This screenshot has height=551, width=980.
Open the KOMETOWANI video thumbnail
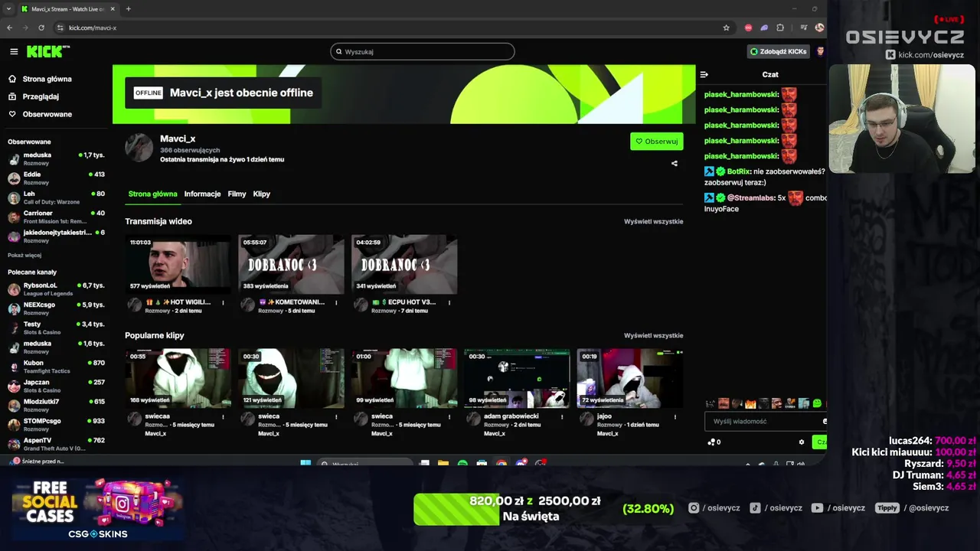pos(291,264)
